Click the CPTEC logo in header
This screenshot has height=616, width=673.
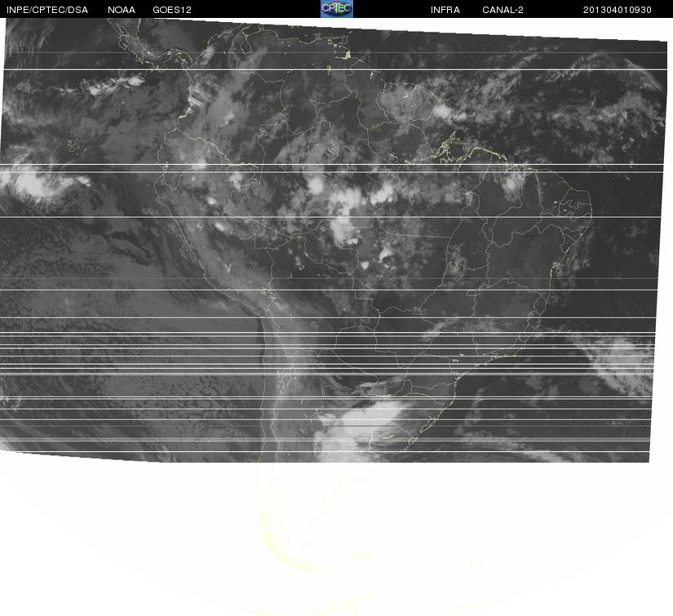[x=337, y=9]
